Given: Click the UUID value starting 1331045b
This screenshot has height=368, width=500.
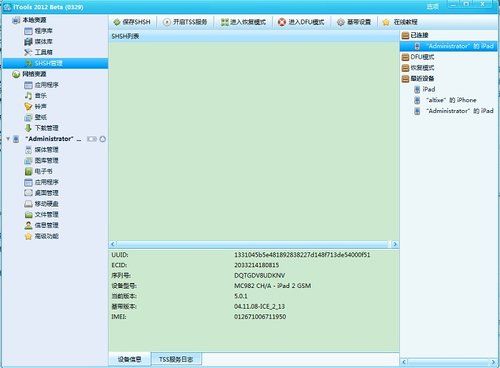Looking at the screenshot, I should pyautogui.click(x=302, y=255).
